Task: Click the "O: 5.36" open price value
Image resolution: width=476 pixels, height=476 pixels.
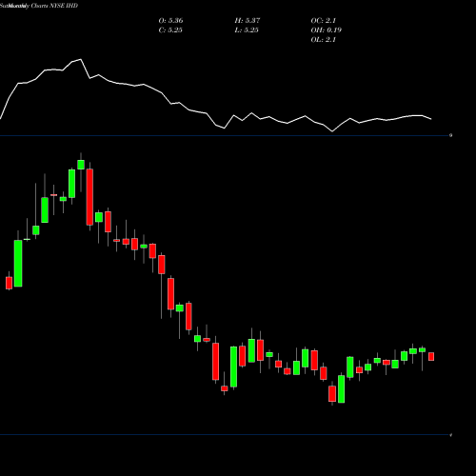Action: 170,21
